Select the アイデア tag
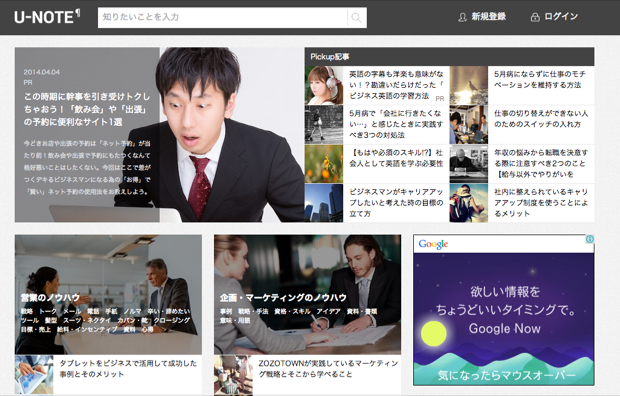620x396 pixels. coord(328,311)
